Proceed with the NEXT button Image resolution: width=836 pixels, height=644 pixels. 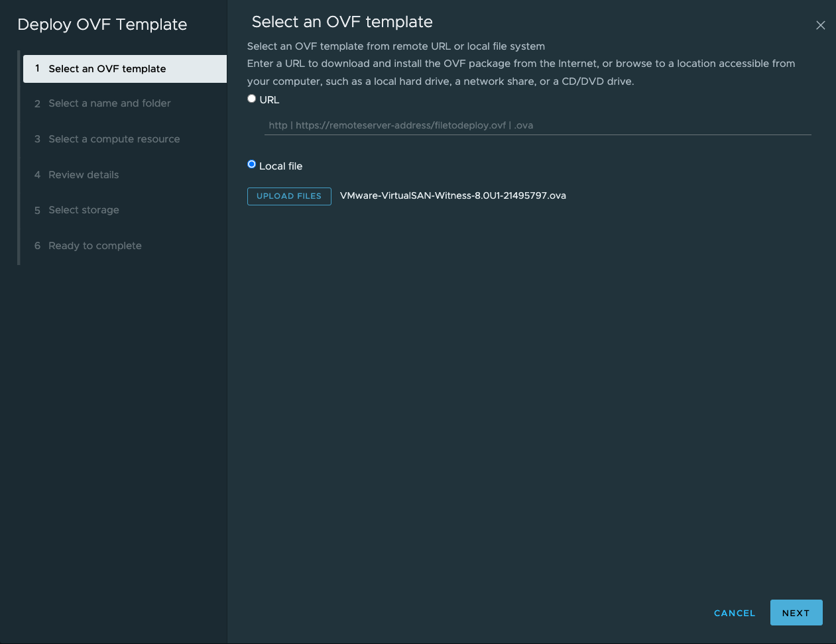(796, 613)
